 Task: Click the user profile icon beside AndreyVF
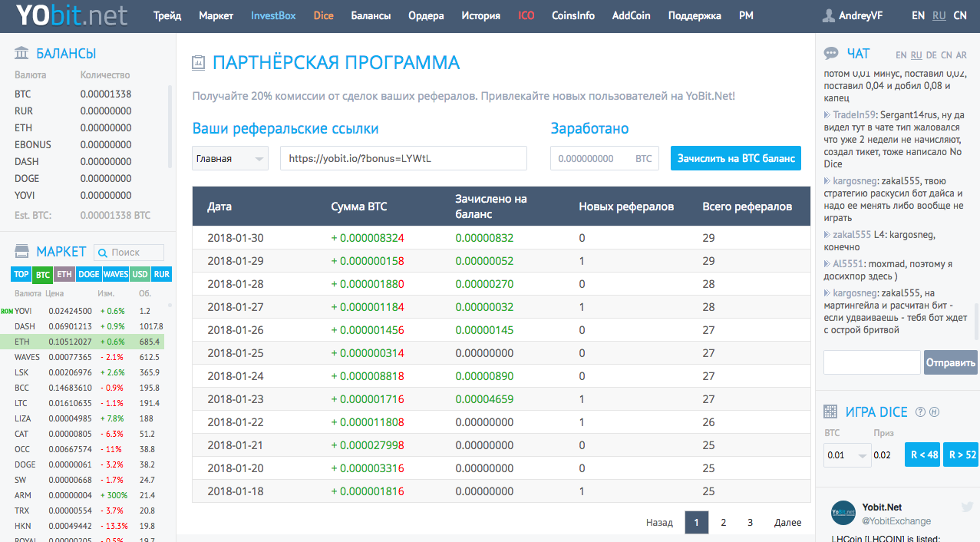[828, 15]
